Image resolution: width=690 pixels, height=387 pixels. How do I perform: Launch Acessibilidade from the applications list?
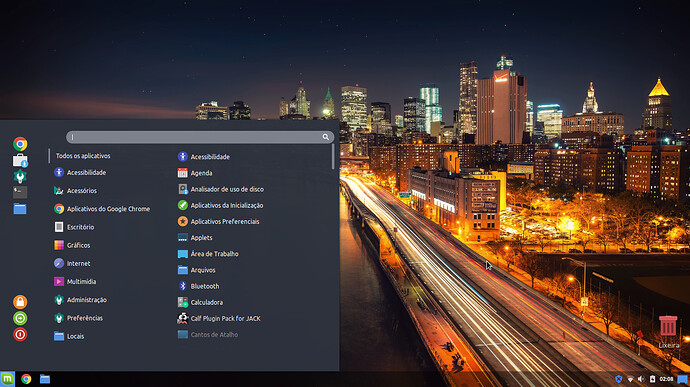203,157
